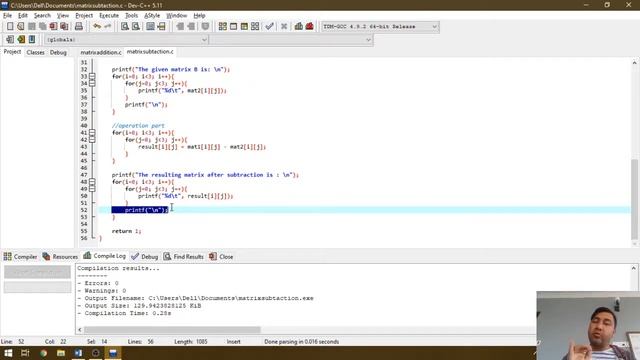This screenshot has width=640, height=360.
Task: Click the Run program toolbar icon
Action: (x=233, y=27)
